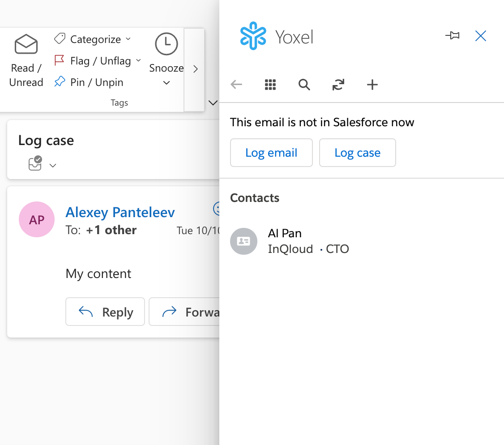This screenshot has height=445, width=504.
Task: Expand the Log case status dropdown chevron
Action: tap(53, 166)
